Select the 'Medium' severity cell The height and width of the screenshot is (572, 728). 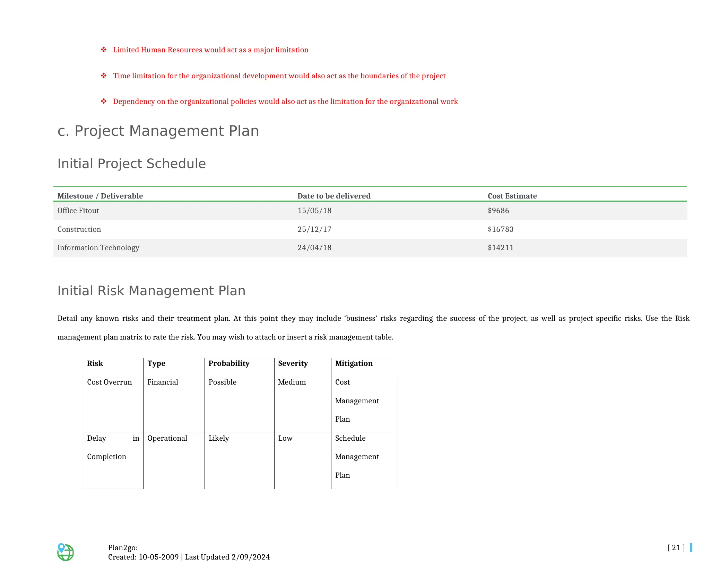coord(303,405)
